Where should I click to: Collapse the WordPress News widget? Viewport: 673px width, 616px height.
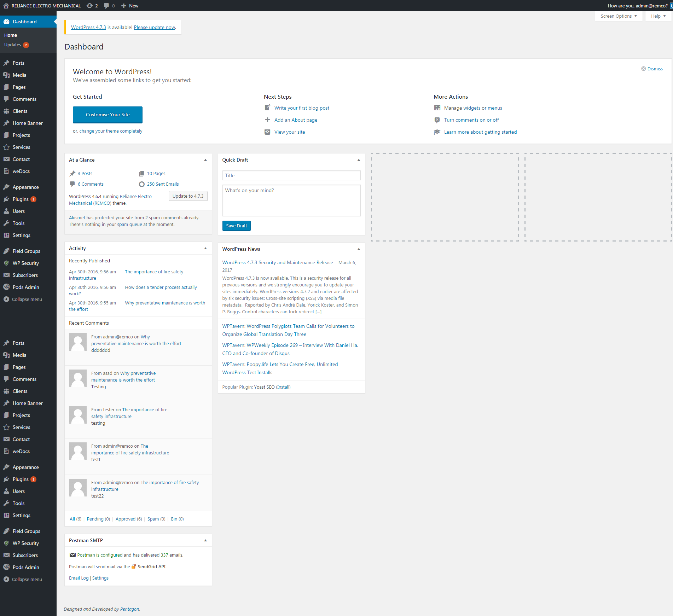(x=359, y=249)
